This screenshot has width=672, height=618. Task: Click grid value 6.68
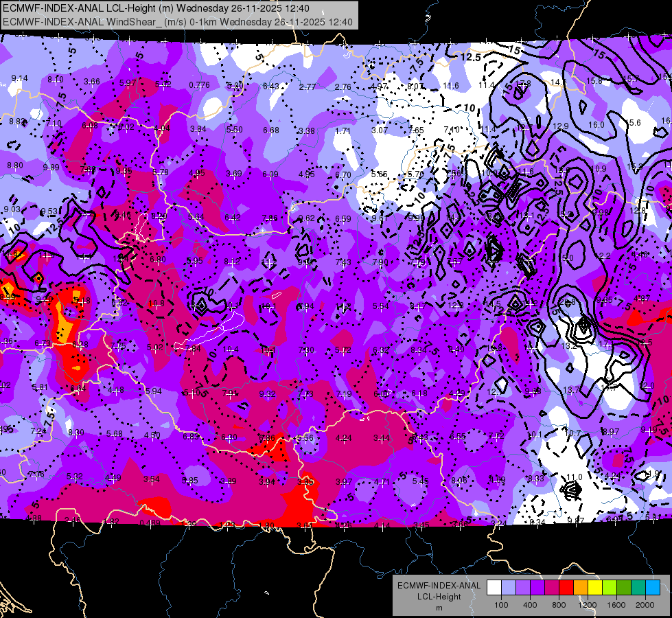coord(271,130)
